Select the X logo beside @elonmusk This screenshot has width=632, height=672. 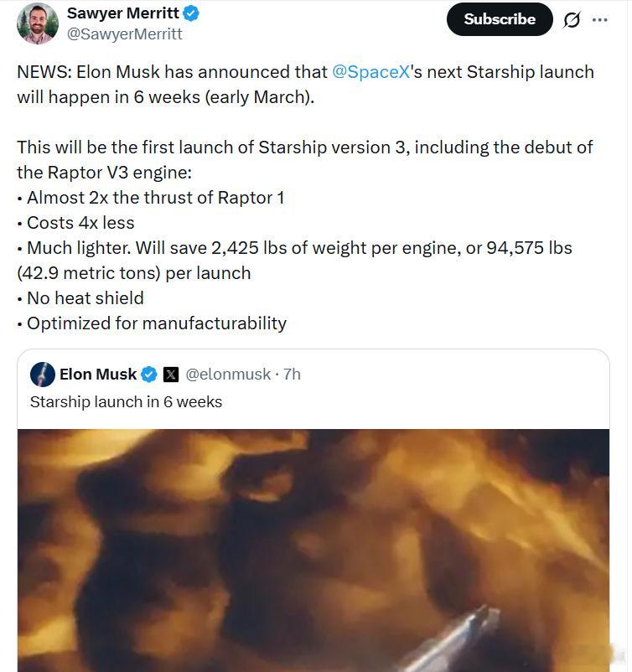point(171,374)
